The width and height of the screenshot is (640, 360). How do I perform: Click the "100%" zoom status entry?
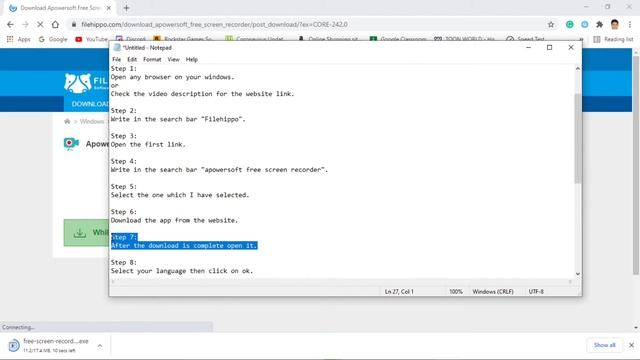pyautogui.click(x=456, y=291)
